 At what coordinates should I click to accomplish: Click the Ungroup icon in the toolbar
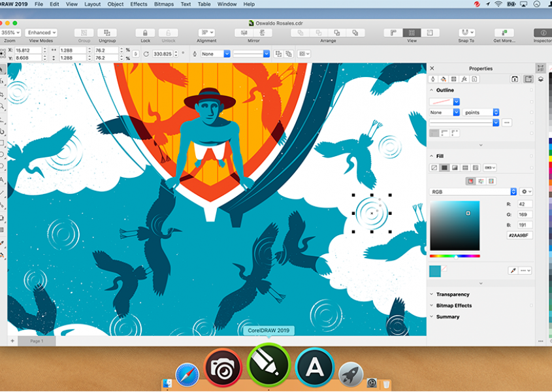point(106,32)
